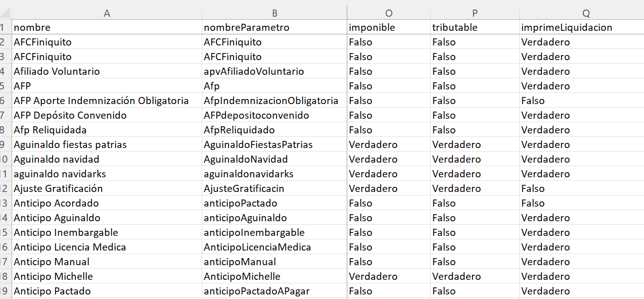Image resolution: width=644 pixels, height=299 pixels.
Task: Select column O header
Action: tap(389, 14)
